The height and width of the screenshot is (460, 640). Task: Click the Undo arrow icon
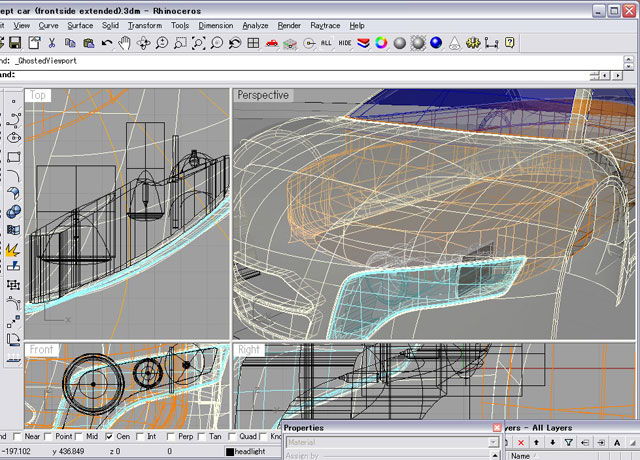point(107,43)
